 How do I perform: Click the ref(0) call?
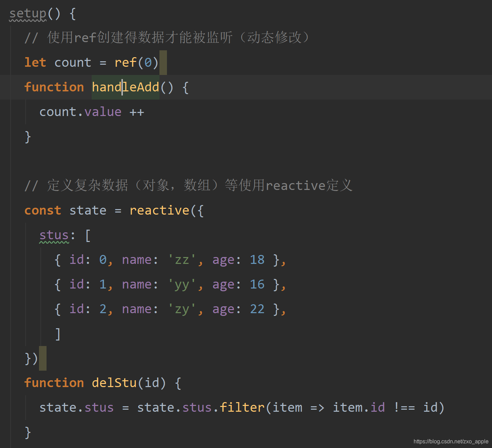click(136, 63)
